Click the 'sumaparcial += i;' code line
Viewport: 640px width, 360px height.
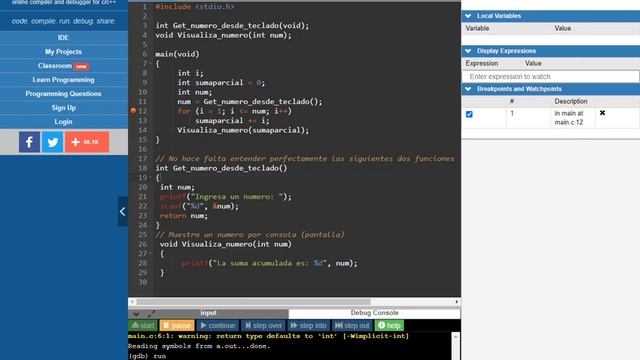coord(232,120)
